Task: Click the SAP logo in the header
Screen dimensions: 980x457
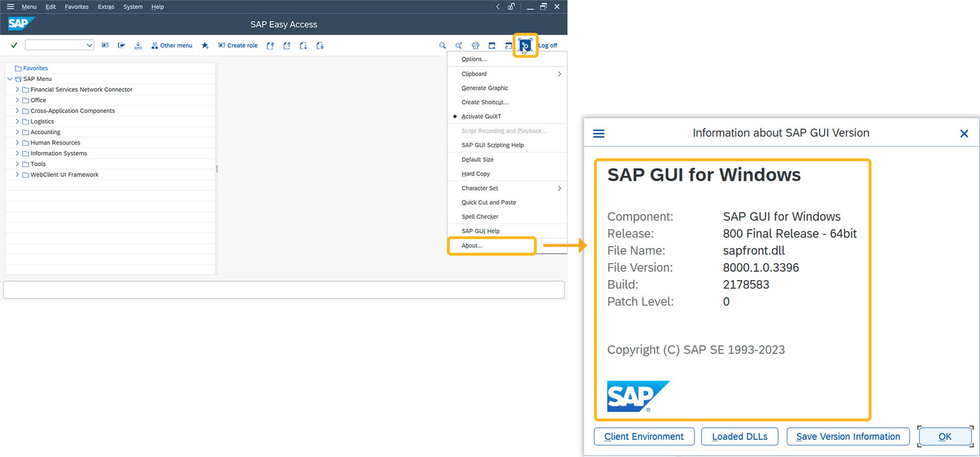Action: (21, 24)
